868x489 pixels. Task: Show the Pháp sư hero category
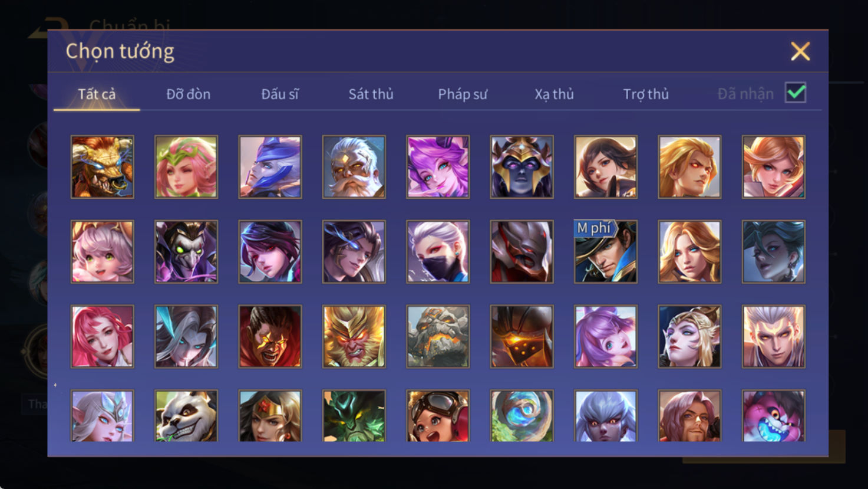[463, 94]
